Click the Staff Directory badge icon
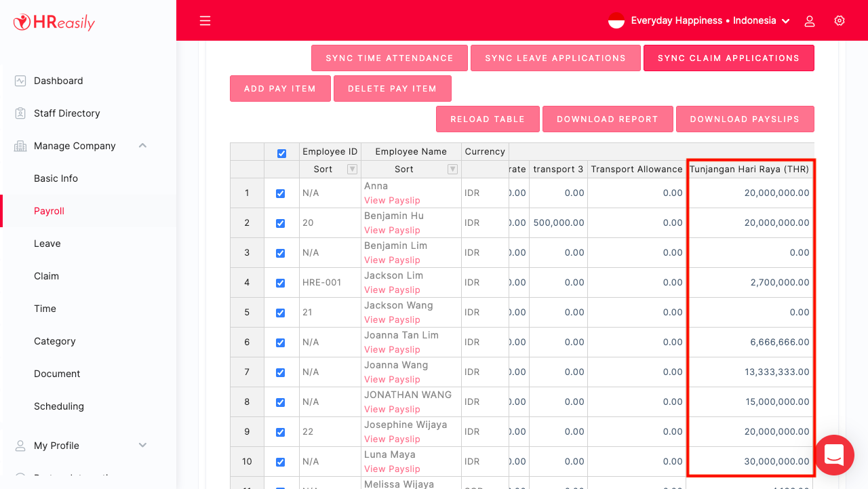 coord(20,113)
